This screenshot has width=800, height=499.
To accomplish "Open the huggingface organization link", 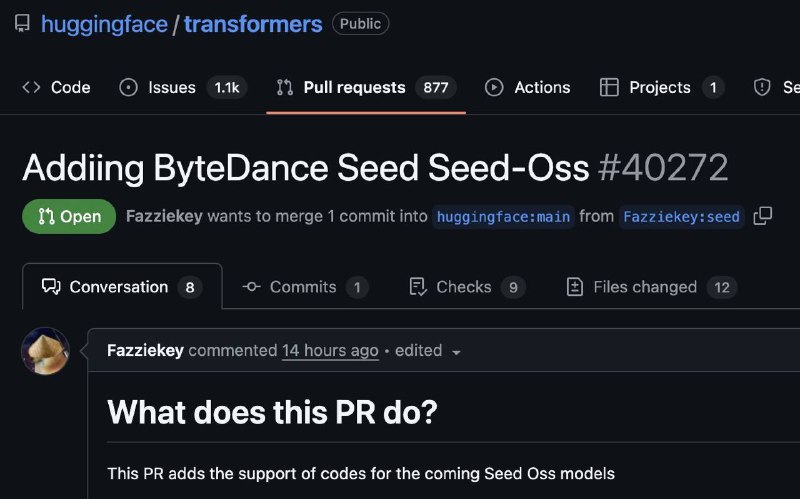I will [x=104, y=24].
